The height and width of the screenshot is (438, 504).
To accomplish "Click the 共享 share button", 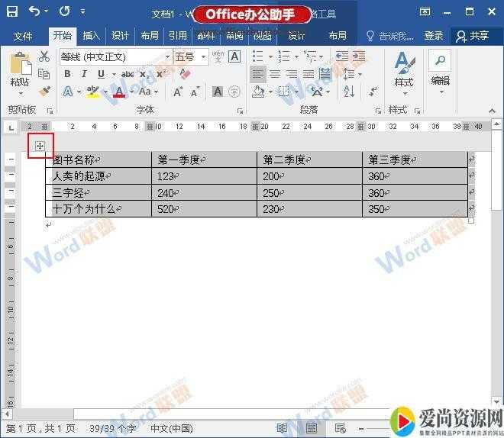I will [473, 36].
